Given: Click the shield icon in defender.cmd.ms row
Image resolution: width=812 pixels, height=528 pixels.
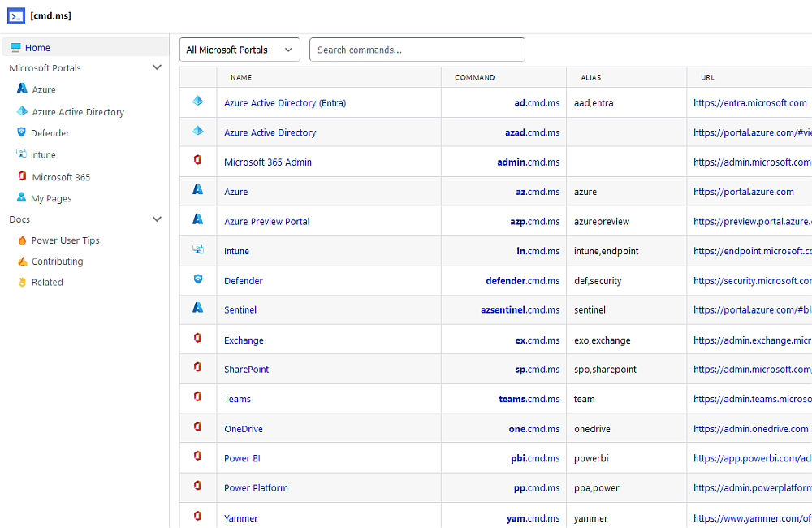Looking at the screenshot, I should [x=198, y=279].
